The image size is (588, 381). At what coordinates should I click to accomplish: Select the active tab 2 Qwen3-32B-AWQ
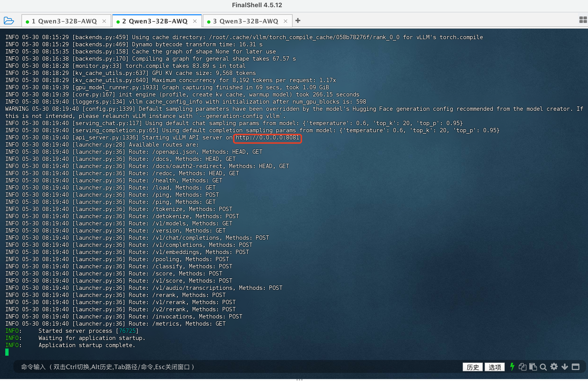[x=155, y=21]
